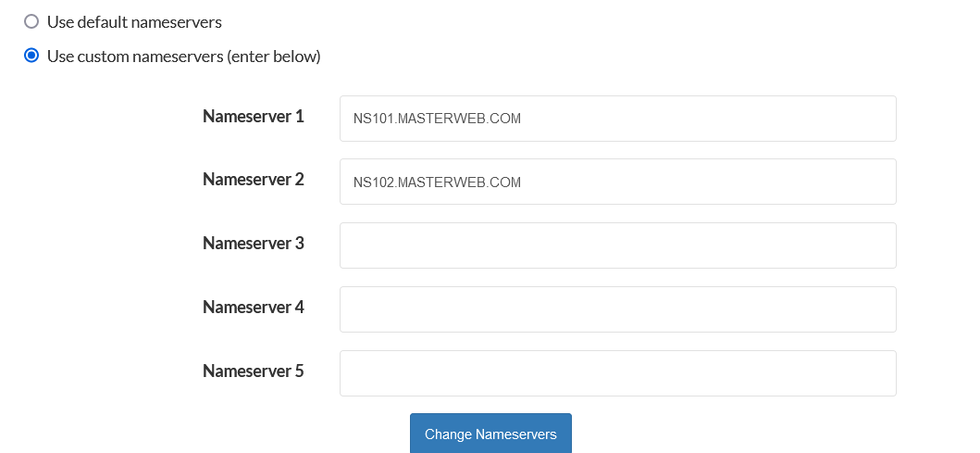The height and width of the screenshot is (453, 980).
Task: Click the "Nameserver 1" field label
Action: [x=253, y=117]
